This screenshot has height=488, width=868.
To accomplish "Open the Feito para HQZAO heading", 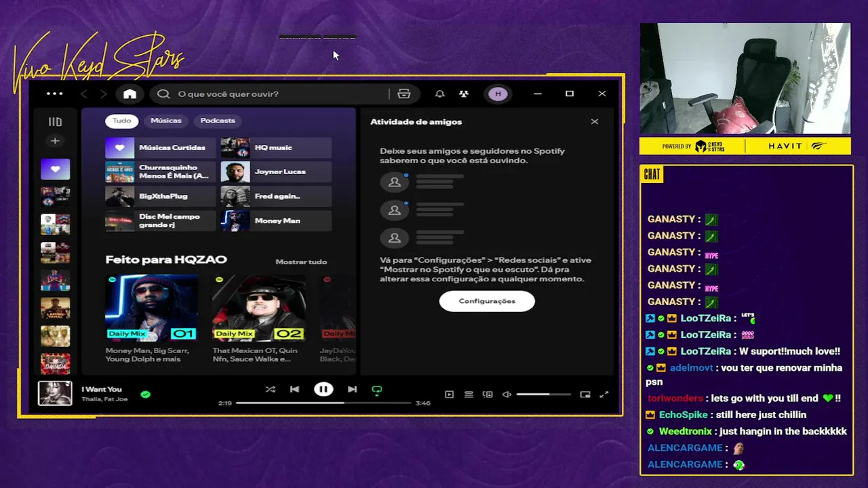I will click(166, 260).
